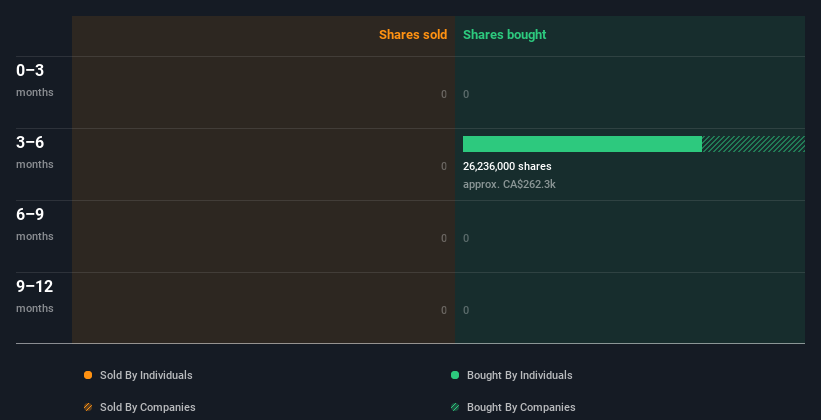Viewport: 821px width, 420px height.
Task: Click shares bought zero in 0–3 months row
Action: coord(466,94)
